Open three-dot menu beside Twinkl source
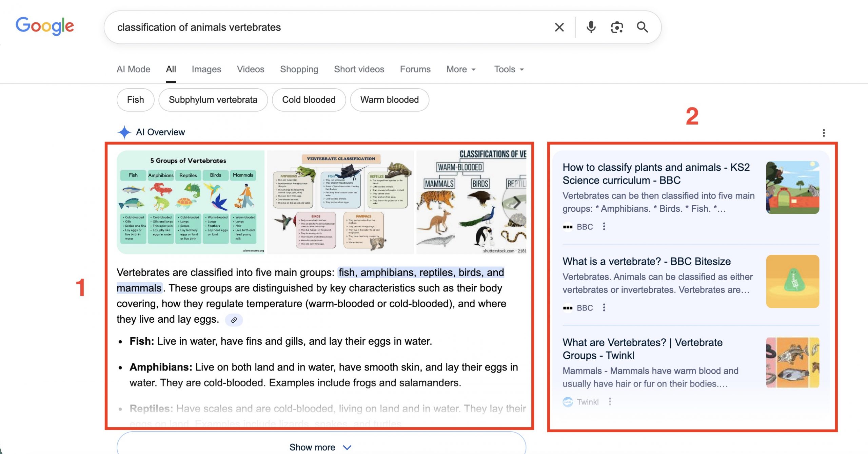 610,402
